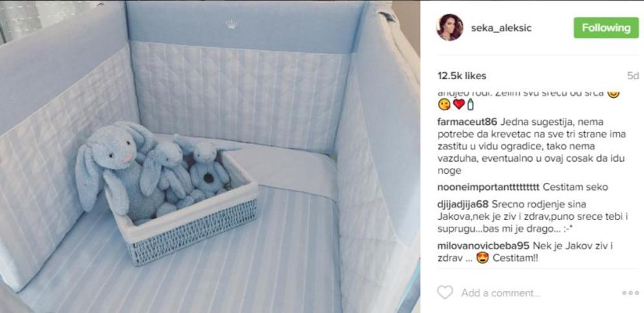View the 12.5k likes list
Screen dimensions: 644x313
tap(462, 76)
